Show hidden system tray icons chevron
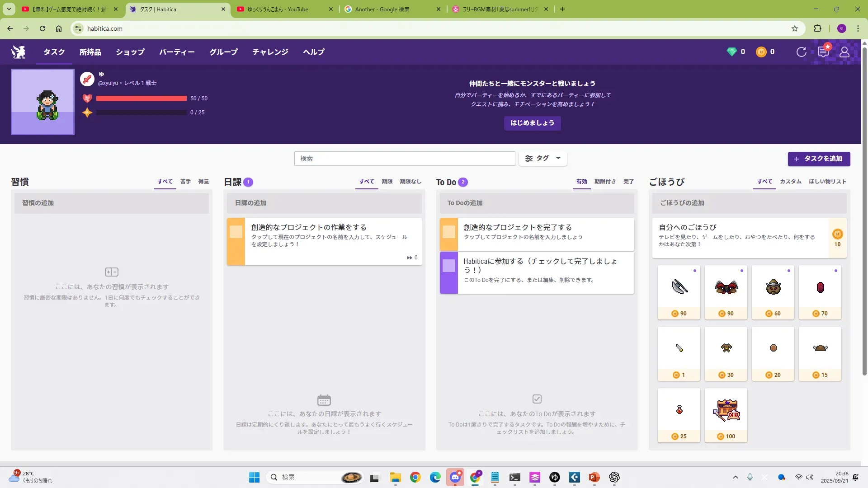This screenshot has height=488, width=868. (735, 477)
